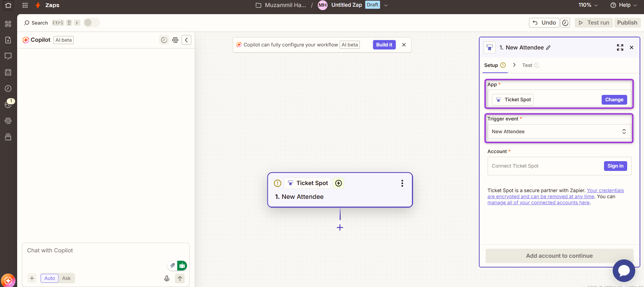
Task: Toggle the switch next to Search
Action: pos(91,23)
